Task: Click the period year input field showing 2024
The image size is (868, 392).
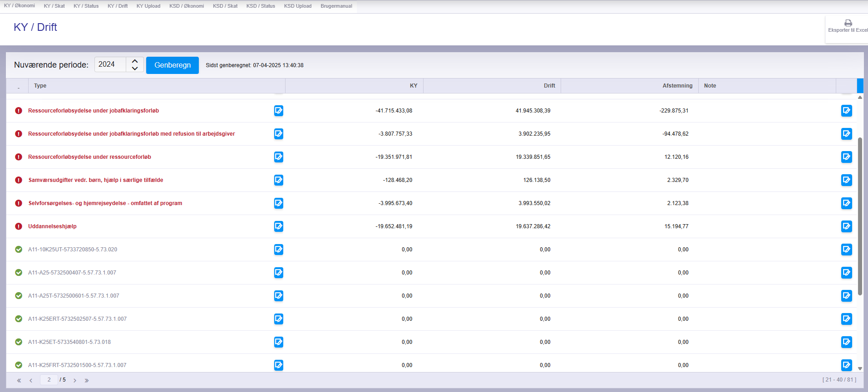Action: tap(110, 64)
